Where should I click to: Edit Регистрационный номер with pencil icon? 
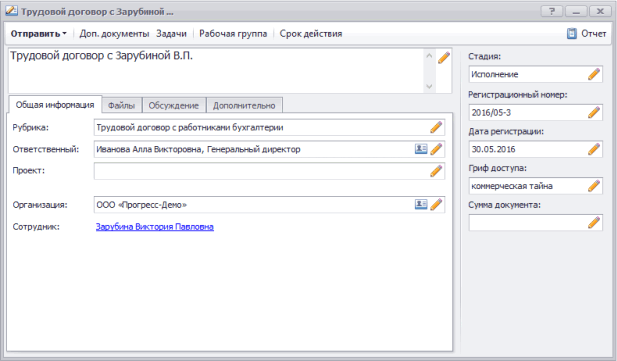594,112
